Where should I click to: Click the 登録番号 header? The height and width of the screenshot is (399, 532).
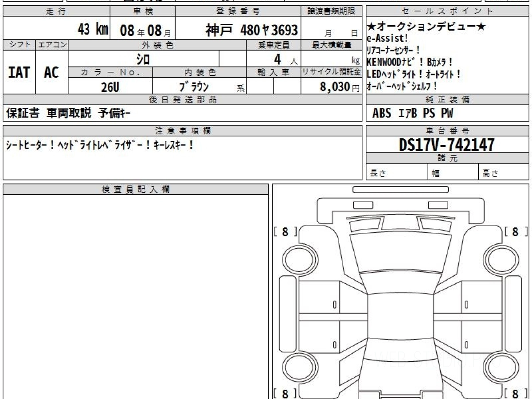(x=238, y=12)
